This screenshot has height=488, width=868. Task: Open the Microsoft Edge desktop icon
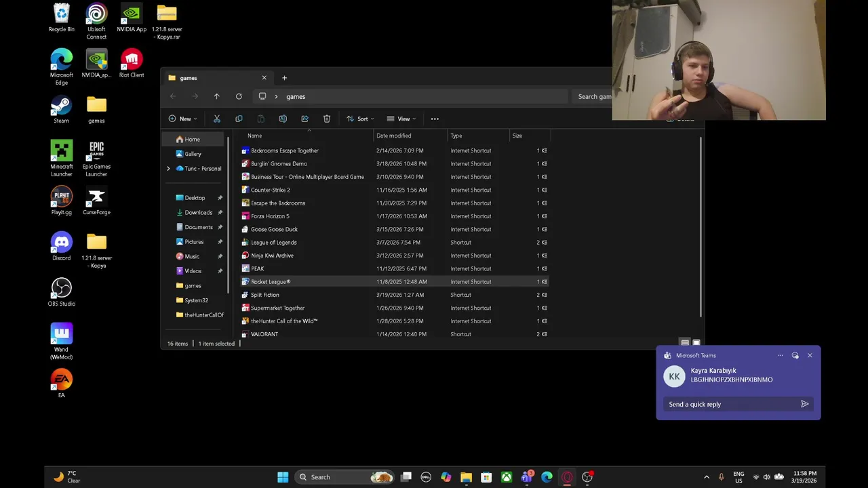click(61, 67)
